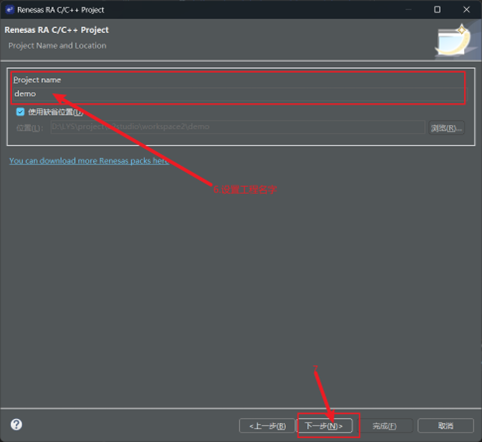
Task: Click the Renesas app icon in title bar
Action: tap(10, 10)
